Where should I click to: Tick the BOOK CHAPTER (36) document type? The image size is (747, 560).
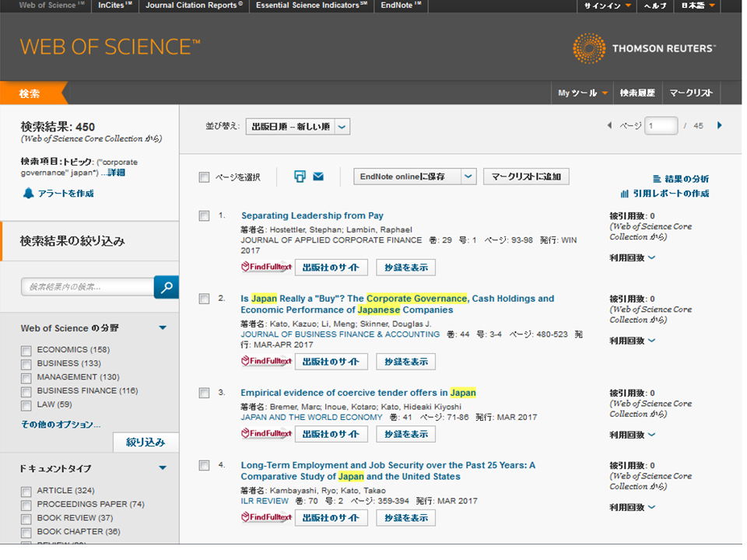point(26,532)
